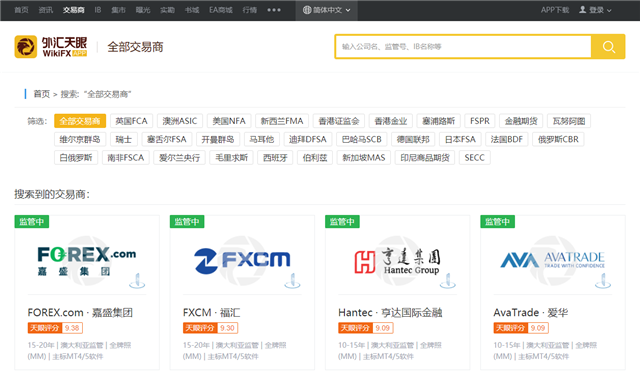The height and width of the screenshot is (376, 640).
Task: Select the 日本FSA filter
Action: click(460, 139)
